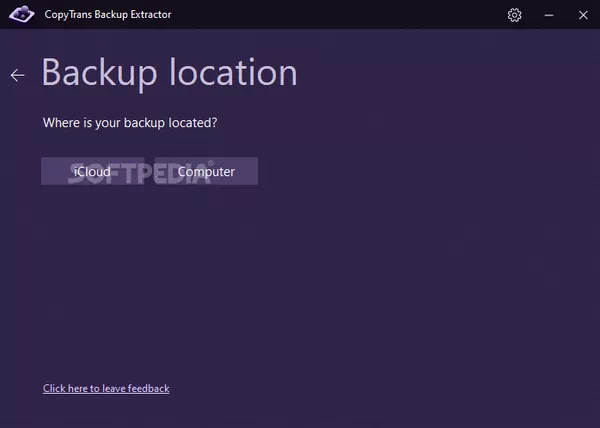Open settings via the gear icon

pyautogui.click(x=514, y=15)
